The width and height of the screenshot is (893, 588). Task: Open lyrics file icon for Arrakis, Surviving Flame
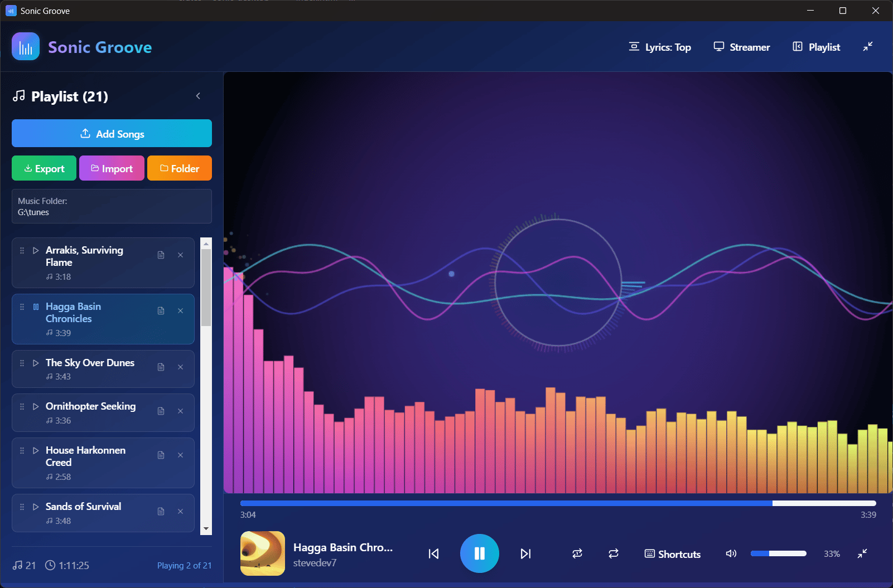[161, 255]
